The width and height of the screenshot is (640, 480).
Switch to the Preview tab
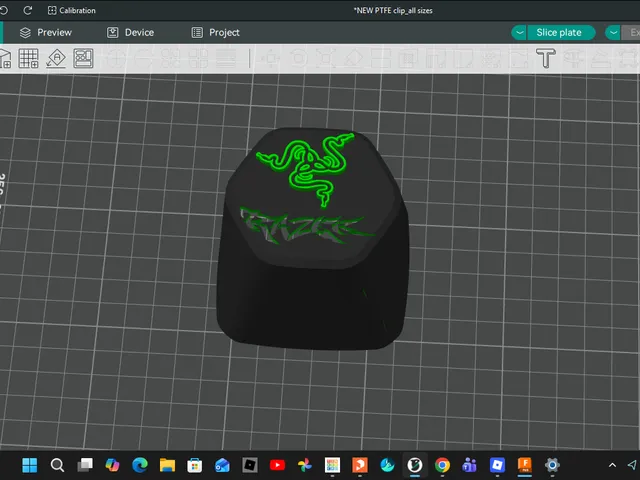[46, 33]
